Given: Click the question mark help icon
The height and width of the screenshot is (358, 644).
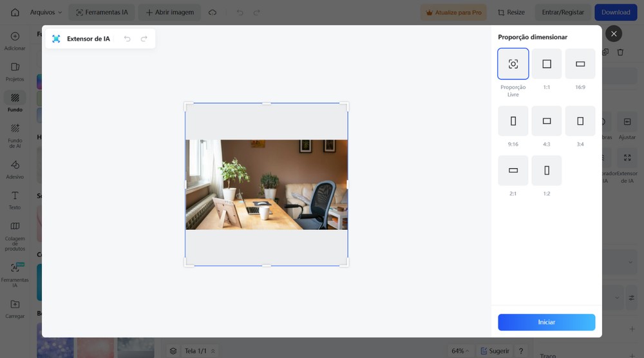Looking at the screenshot, I should tap(521, 351).
